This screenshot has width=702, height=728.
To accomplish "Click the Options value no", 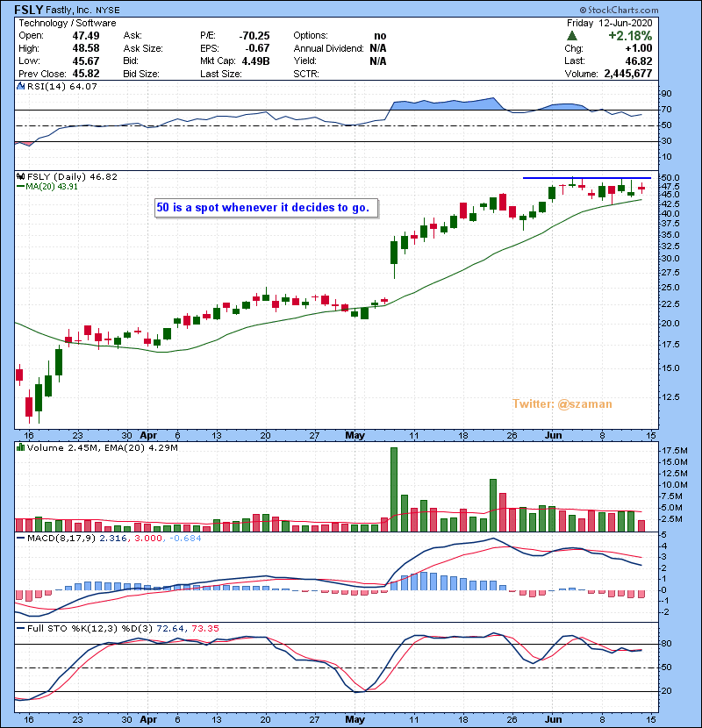I will pyautogui.click(x=380, y=36).
